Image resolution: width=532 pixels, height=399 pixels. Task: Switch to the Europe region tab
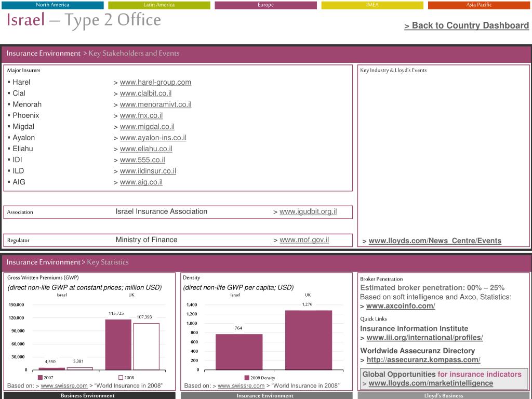click(265, 5)
